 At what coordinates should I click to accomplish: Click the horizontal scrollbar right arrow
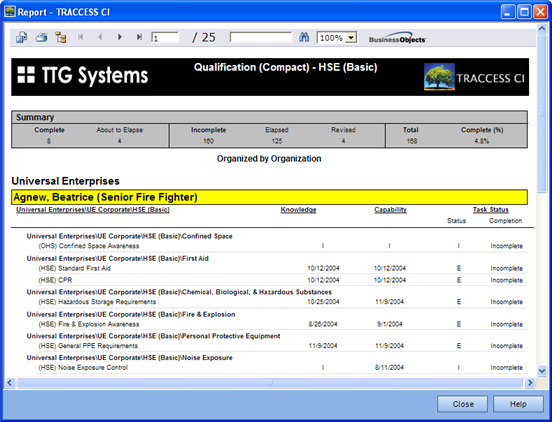point(530,383)
